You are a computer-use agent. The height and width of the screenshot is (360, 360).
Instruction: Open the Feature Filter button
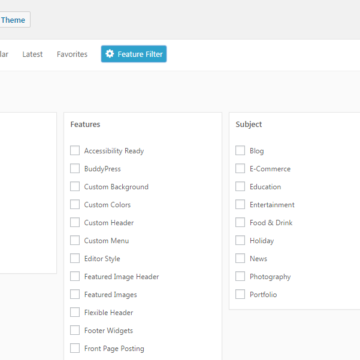click(x=134, y=54)
